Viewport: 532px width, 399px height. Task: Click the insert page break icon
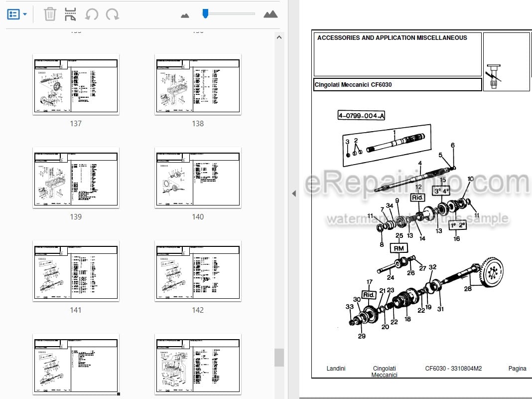[70, 14]
